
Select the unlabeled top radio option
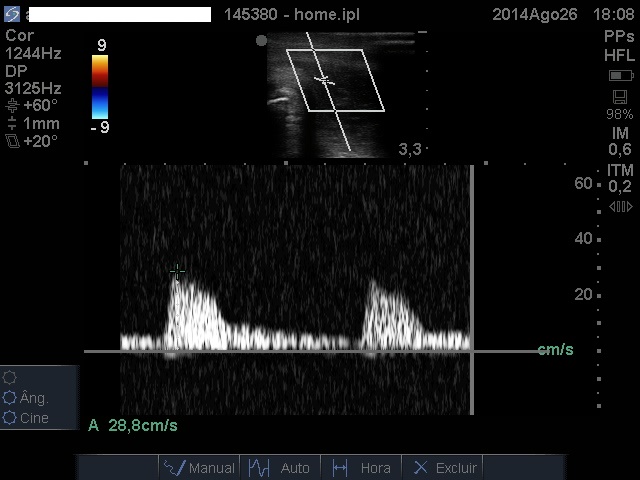[10, 378]
